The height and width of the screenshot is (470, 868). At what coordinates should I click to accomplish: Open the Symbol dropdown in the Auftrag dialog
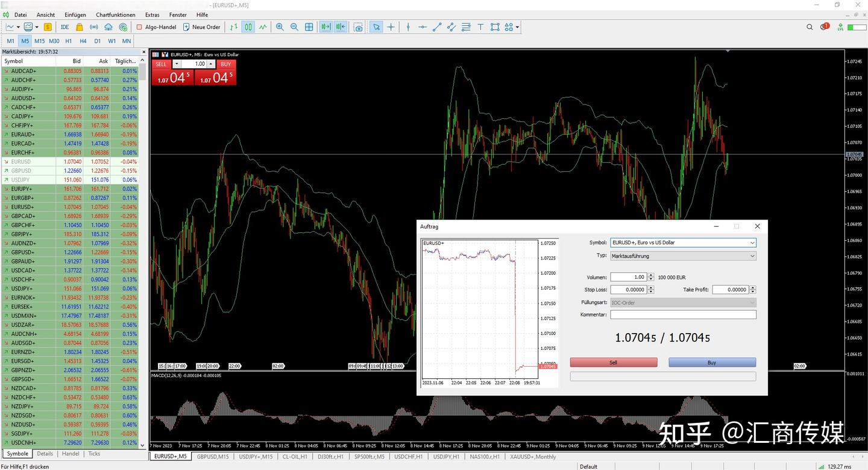click(x=752, y=243)
